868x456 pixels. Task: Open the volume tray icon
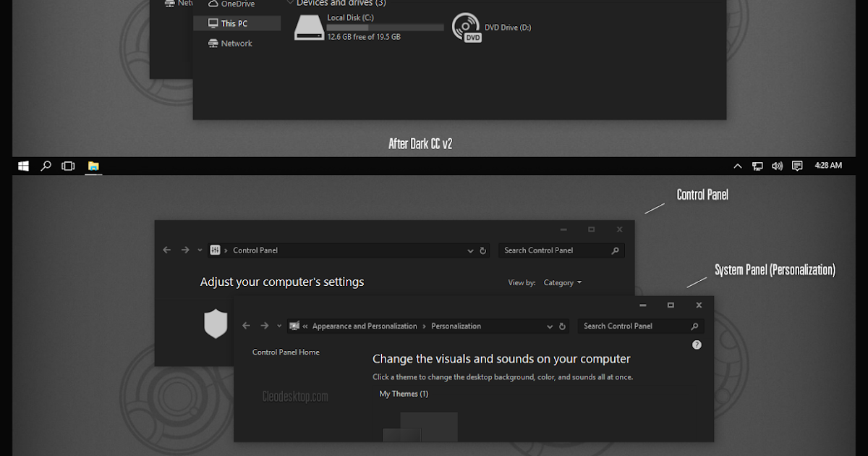coord(777,166)
